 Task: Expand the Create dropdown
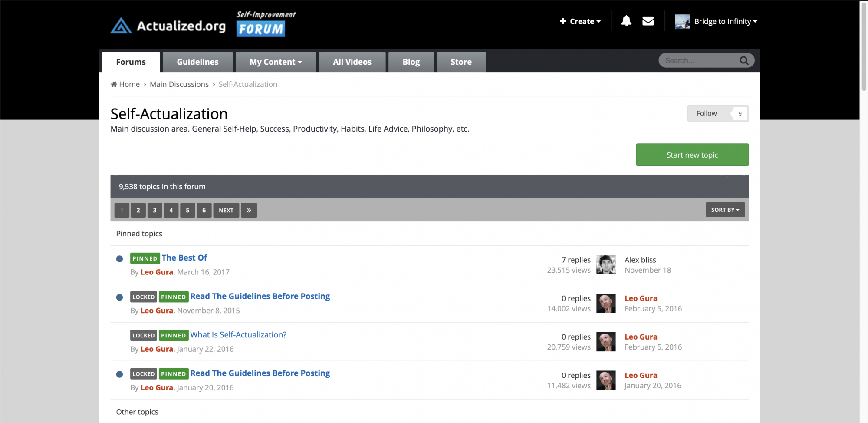tap(580, 21)
